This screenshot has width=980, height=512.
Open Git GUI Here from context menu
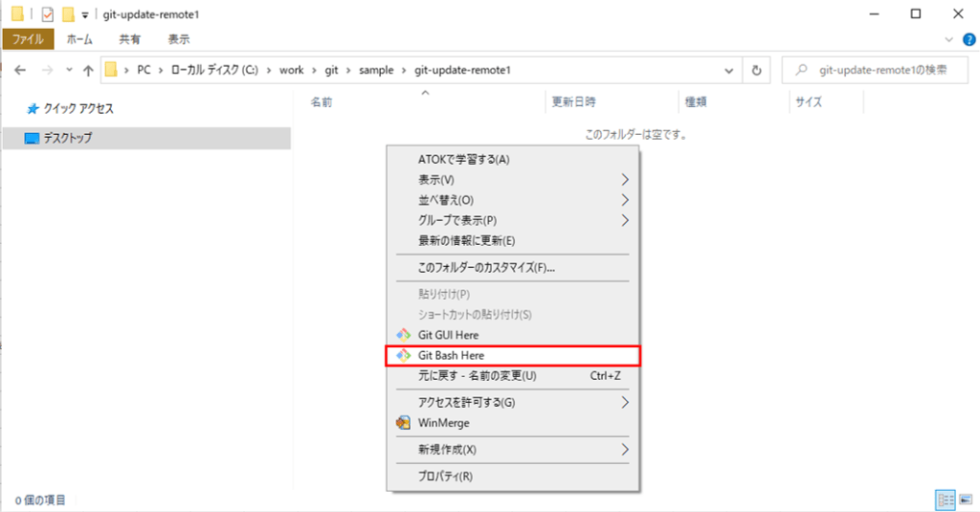coord(448,335)
